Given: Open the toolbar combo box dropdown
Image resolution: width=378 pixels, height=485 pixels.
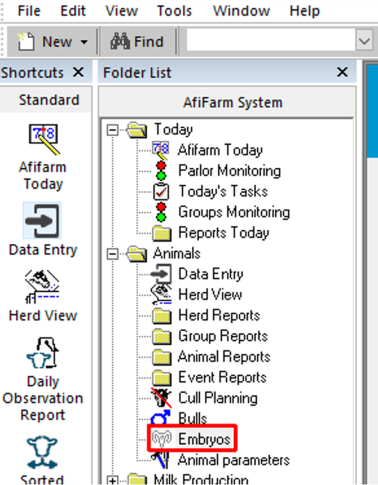Looking at the screenshot, I should tap(364, 41).
